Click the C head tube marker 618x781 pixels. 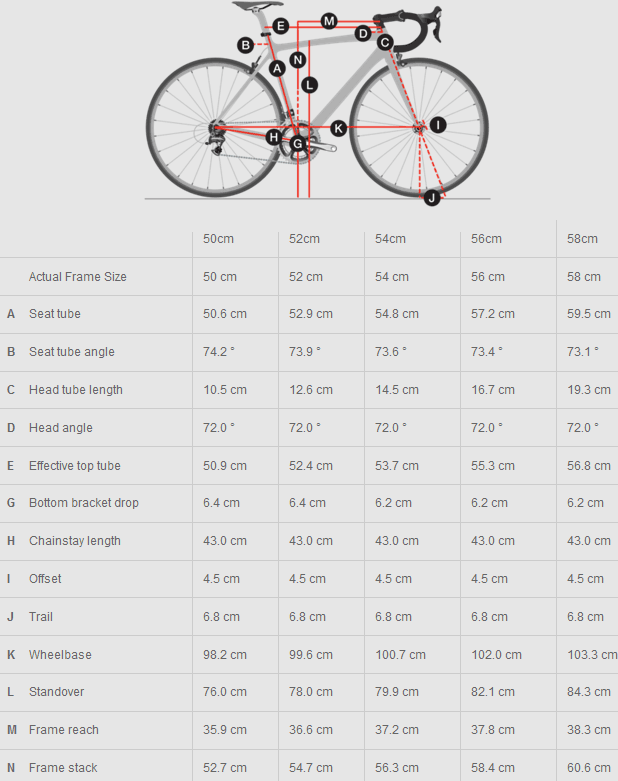[385, 43]
